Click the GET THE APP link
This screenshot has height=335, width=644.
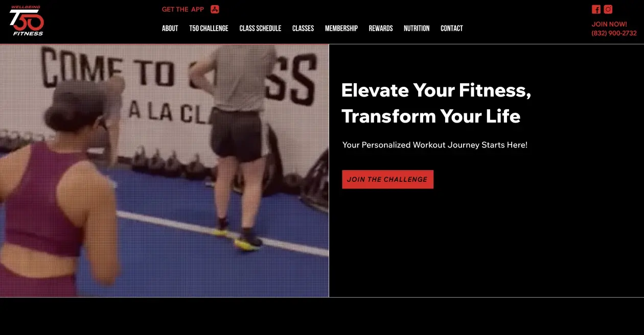183,9
